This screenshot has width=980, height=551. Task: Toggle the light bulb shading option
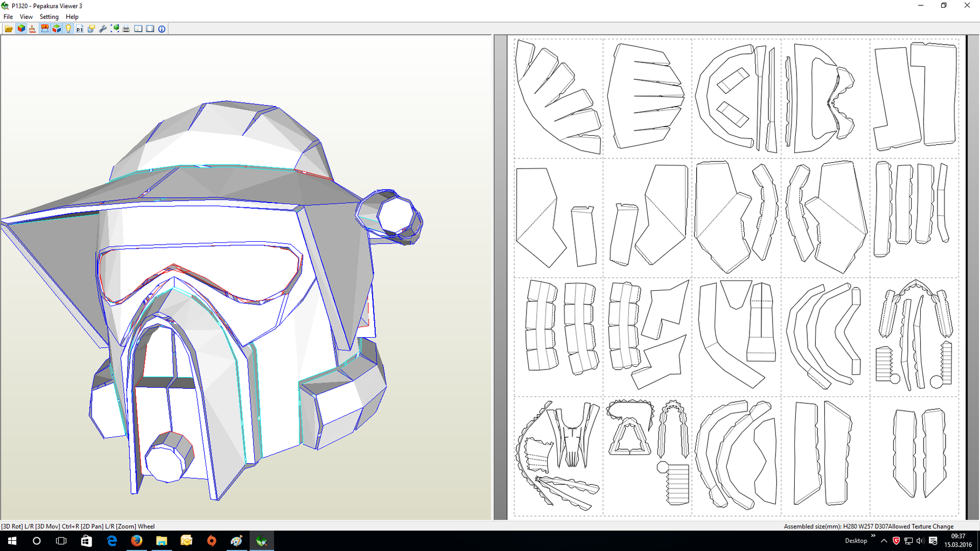pos(68,29)
